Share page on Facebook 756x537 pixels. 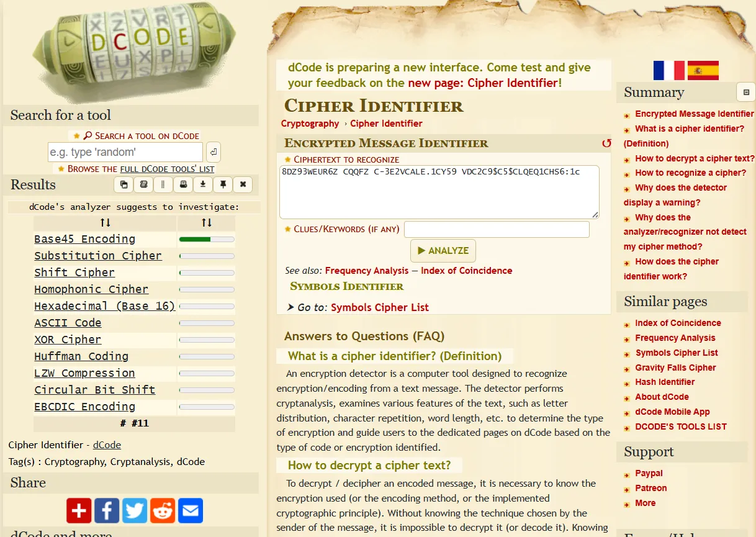(107, 510)
